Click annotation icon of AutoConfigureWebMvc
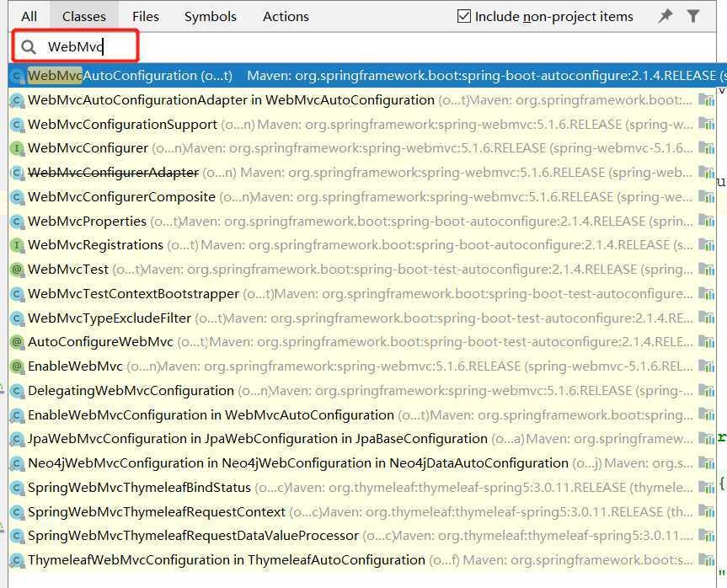Viewport: 727px width, 588px height. tap(17, 342)
